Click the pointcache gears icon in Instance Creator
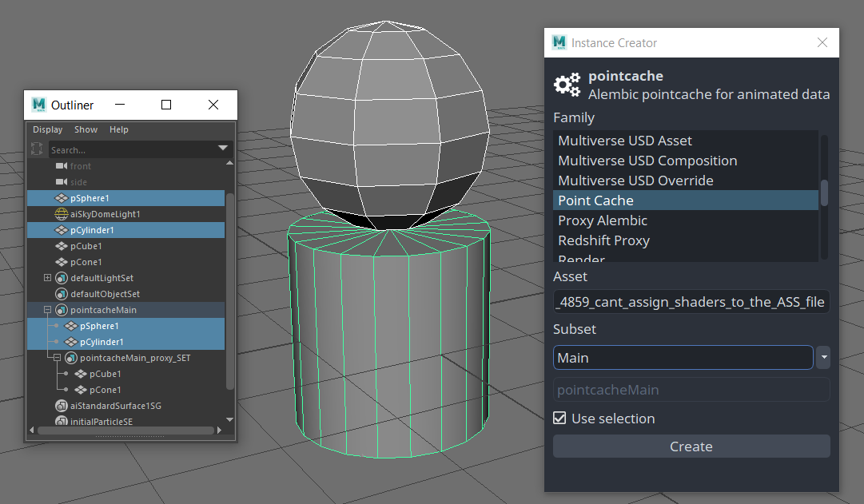The image size is (864, 504). point(567,85)
